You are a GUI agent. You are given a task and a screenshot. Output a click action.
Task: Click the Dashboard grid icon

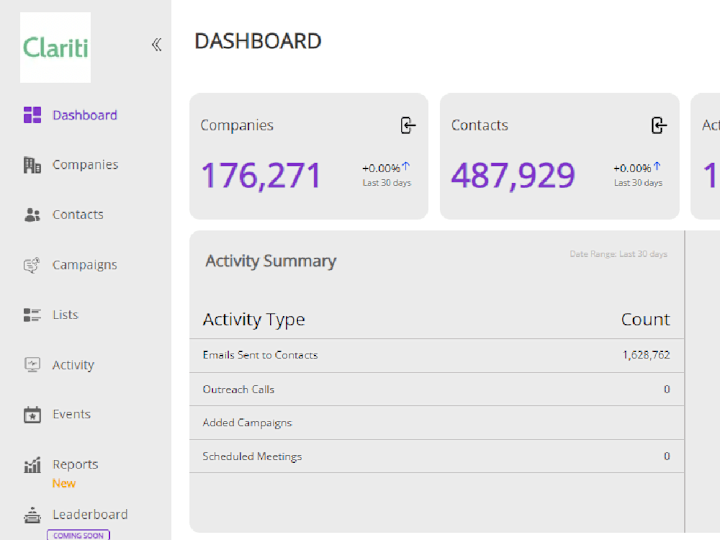32,115
